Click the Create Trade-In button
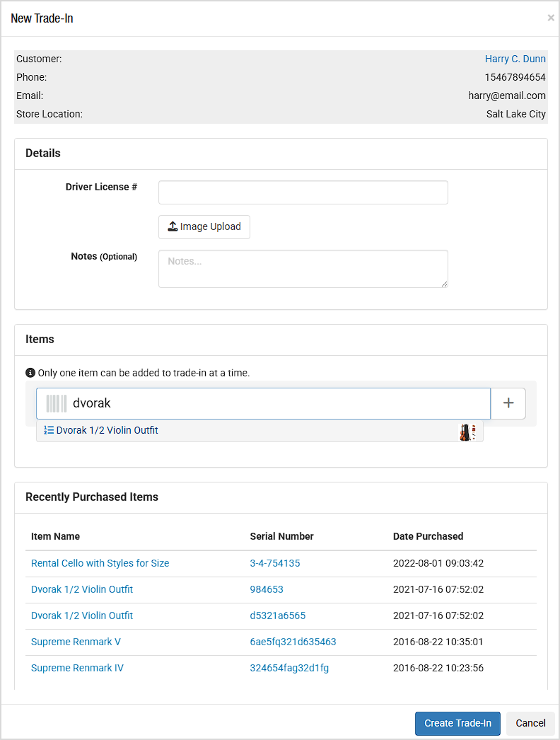 [x=457, y=723]
